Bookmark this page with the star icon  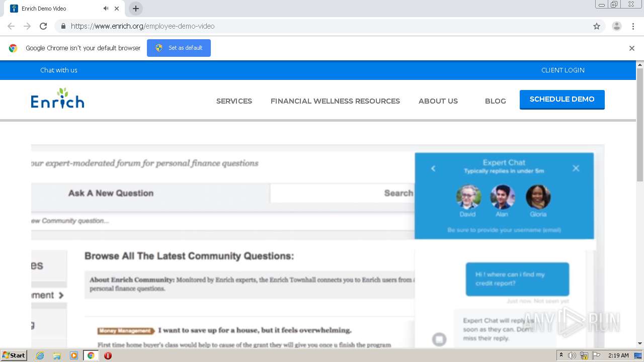597,26
